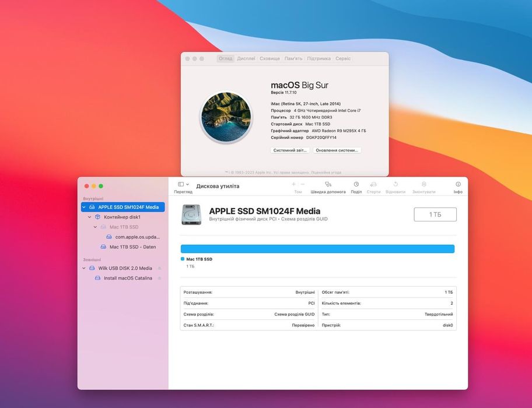Click the Версія 11.7.10 text
The width and height of the screenshot is (532, 408).
coord(283,93)
